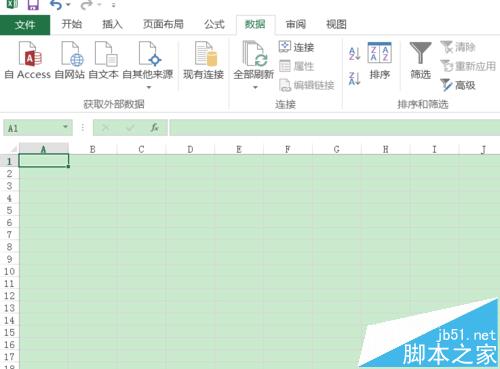Viewport: 500px width, 369px height.
Task: Click the 属性 (properties) button
Action: pyautogui.click(x=297, y=66)
